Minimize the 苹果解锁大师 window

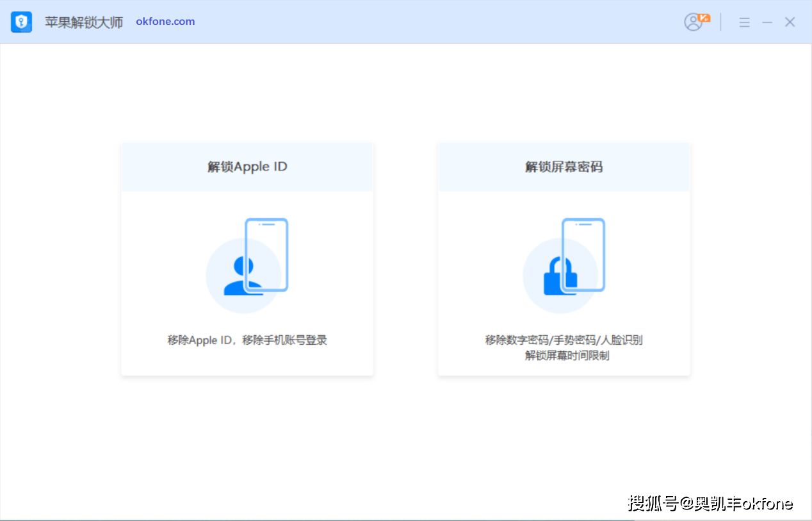[767, 22]
